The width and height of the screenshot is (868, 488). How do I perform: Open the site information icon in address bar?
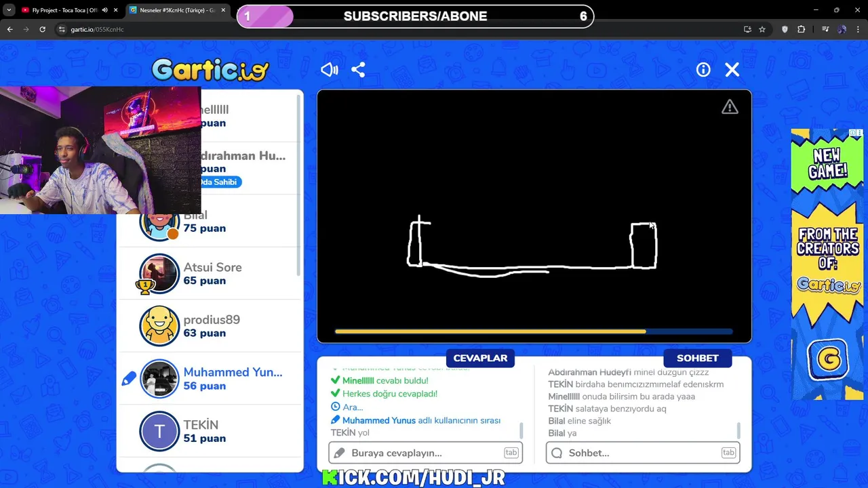point(62,29)
